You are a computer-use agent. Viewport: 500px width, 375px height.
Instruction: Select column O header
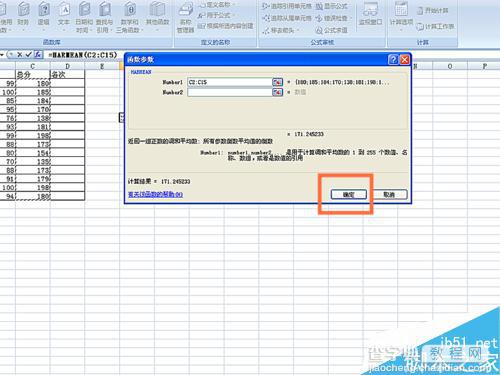450,66
